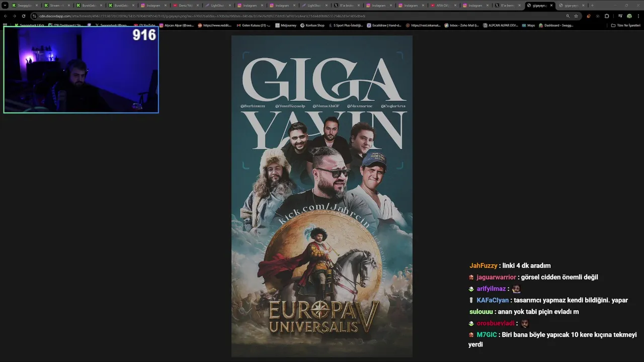The image size is (644, 362).
Task: Click the jaguarwarrior username in chat
Action: click(496, 277)
